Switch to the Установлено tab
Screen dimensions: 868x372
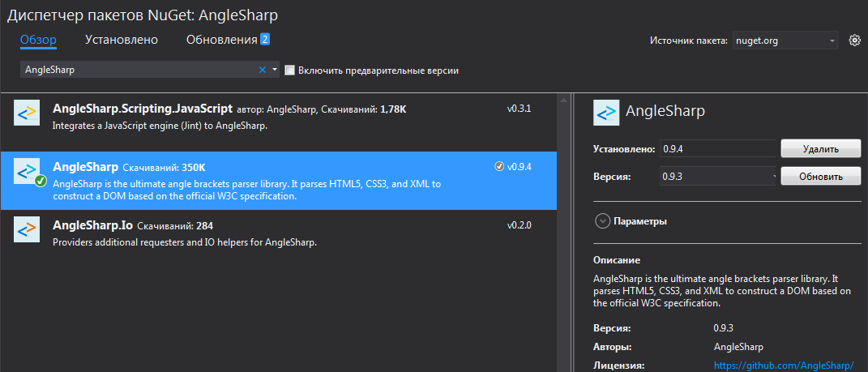(122, 40)
